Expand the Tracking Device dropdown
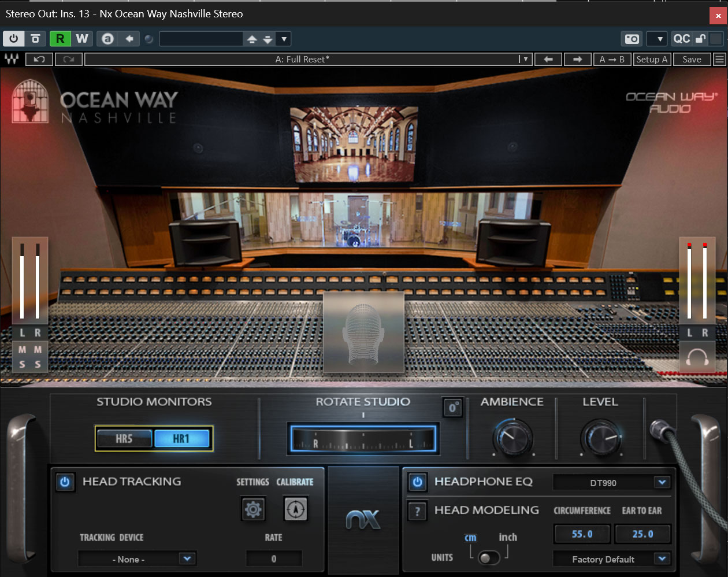Image resolution: width=728 pixels, height=577 pixels. pyautogui.click(x=186, y=558)
